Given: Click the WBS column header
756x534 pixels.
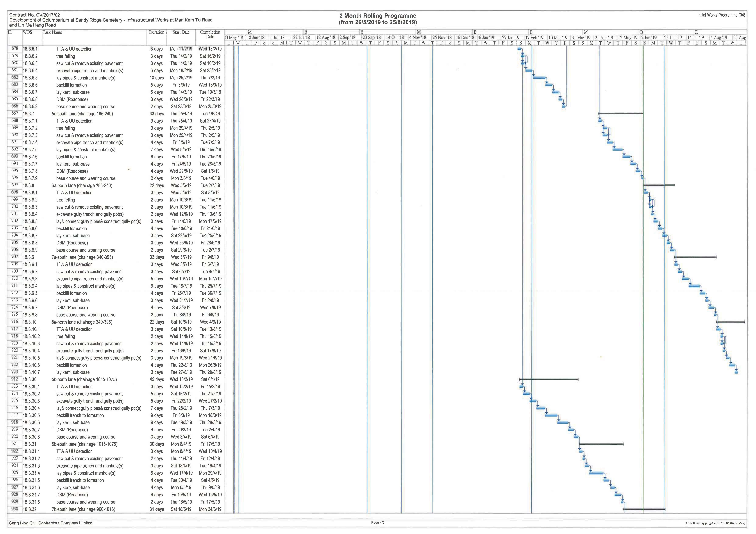Looking at the screenshot, I should point(28,32).
